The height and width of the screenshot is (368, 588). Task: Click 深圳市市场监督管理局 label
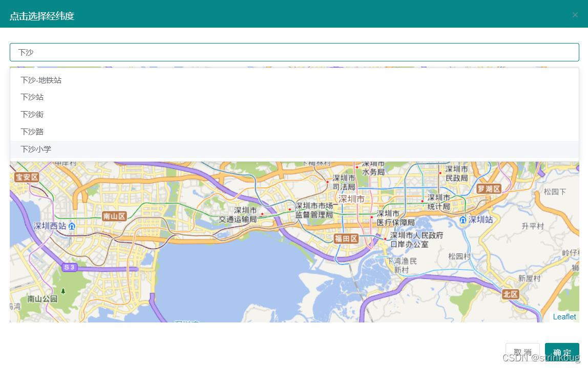(314, 210)
